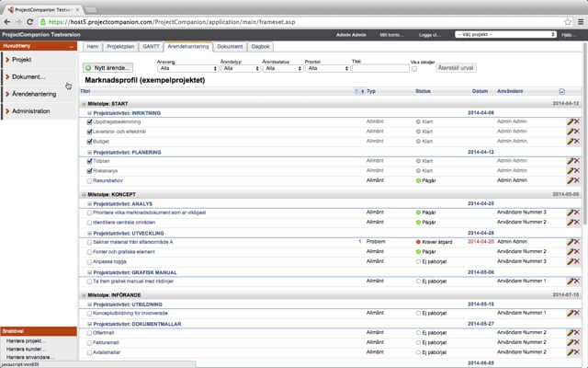Image resolution: width=588 pixels, height=368 pixels.
Task: Open the Projektplan tab
Action: click(x=120, y=47)
